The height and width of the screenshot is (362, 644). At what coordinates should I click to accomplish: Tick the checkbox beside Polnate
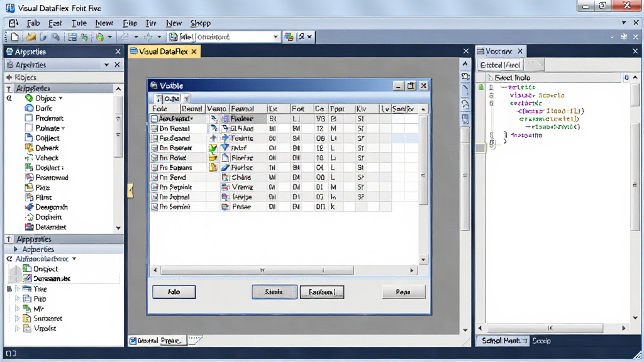pyautogui.click(x=29, y=128)
